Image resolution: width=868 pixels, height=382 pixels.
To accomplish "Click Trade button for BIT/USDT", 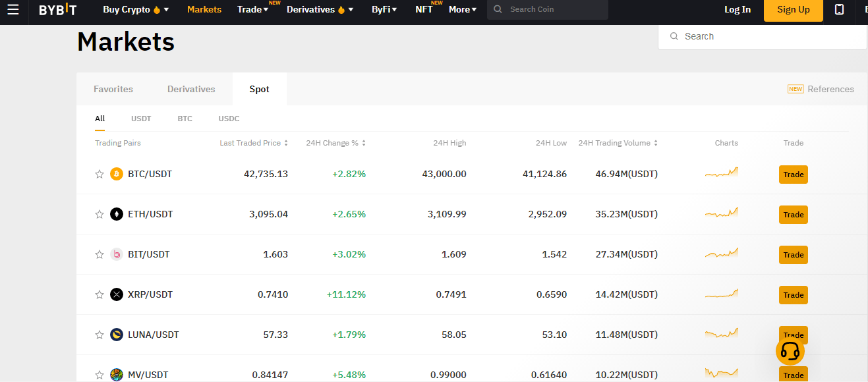I will point(794,255).
